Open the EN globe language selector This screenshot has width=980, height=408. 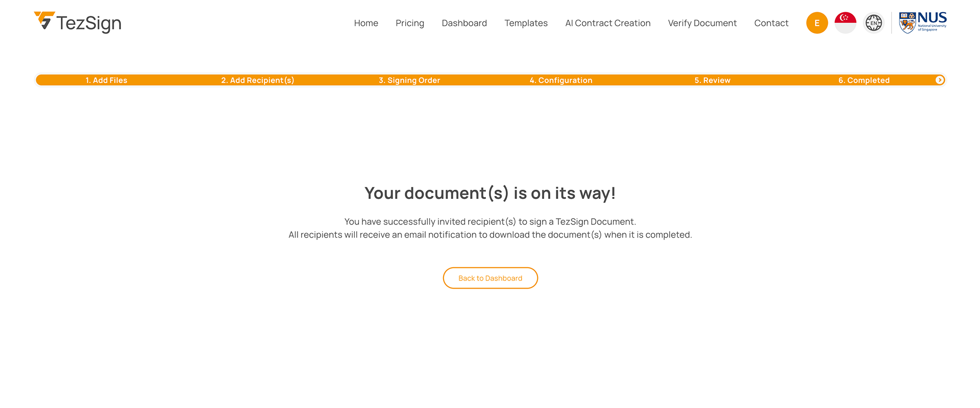point(873,23)
